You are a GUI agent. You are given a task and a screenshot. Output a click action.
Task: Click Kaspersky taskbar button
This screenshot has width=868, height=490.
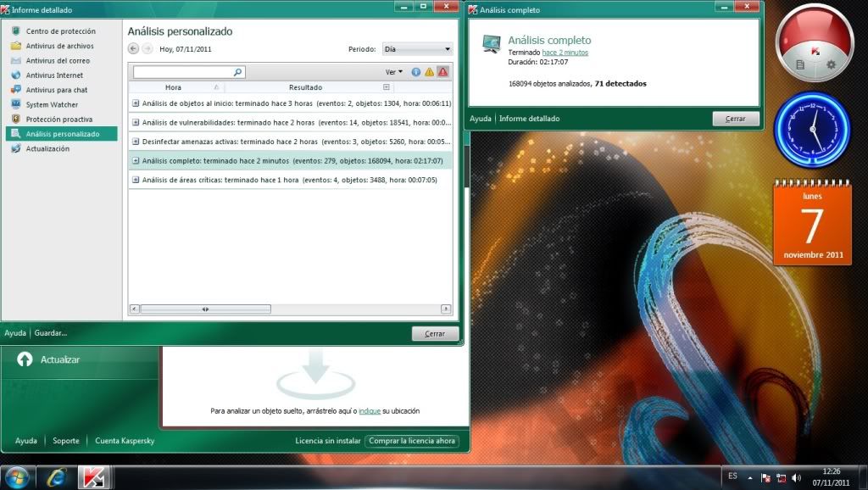pos(92,478)
